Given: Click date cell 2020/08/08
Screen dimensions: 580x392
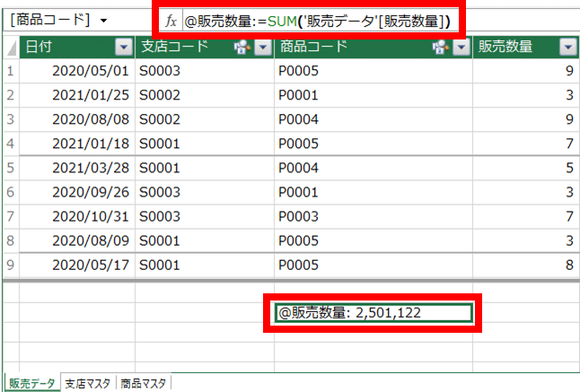Looking at the screenshot, I should pos(77,119).
